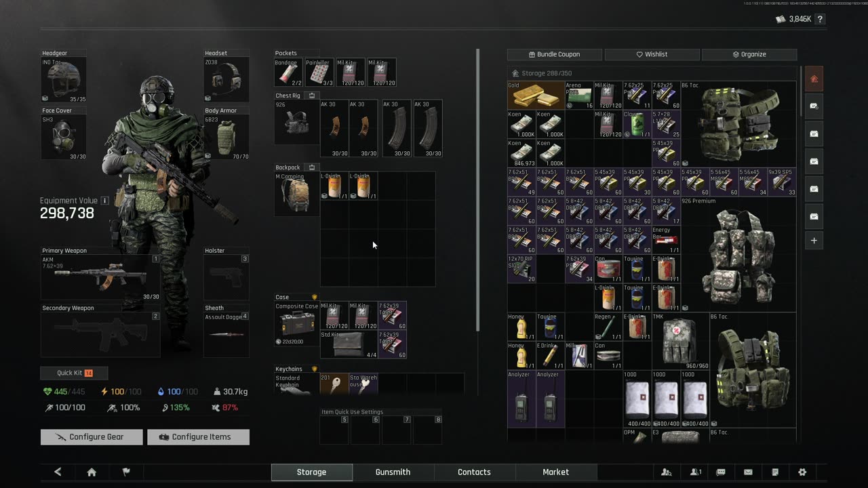Click Configure Gear
Image resolution: width=868 pixels, height=488 pixels.
[92, 437]
